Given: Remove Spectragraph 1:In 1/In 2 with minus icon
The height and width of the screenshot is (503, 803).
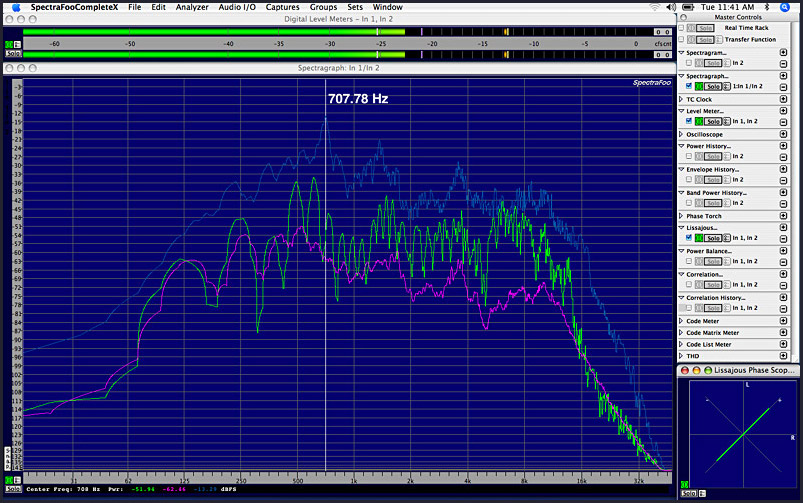Looking at the screenshot, I should click(783, 87).
